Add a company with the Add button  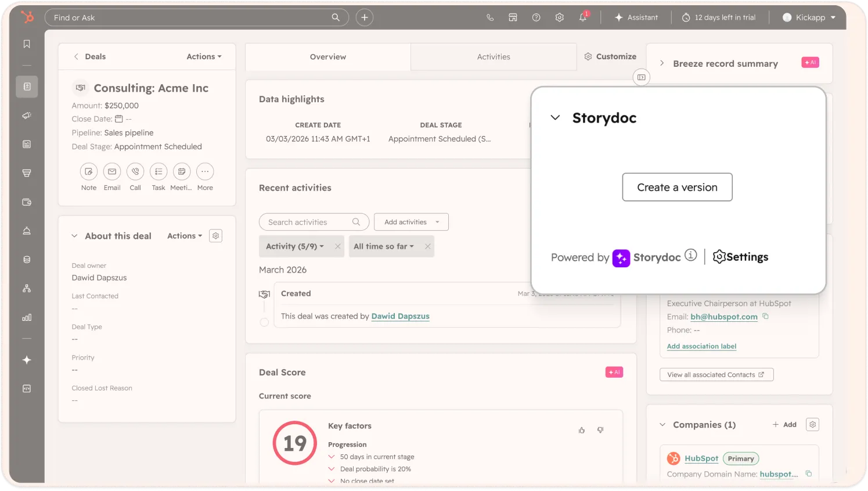784,425
